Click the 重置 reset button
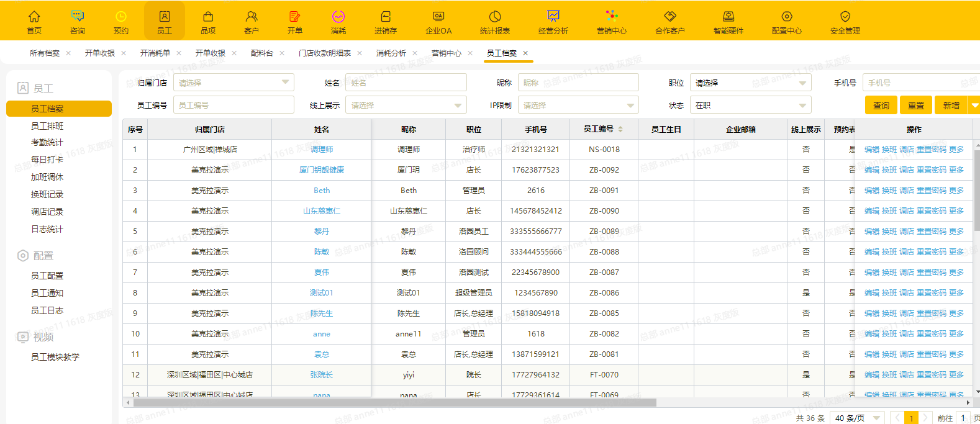The image size is (980, 424). (916, 106)
